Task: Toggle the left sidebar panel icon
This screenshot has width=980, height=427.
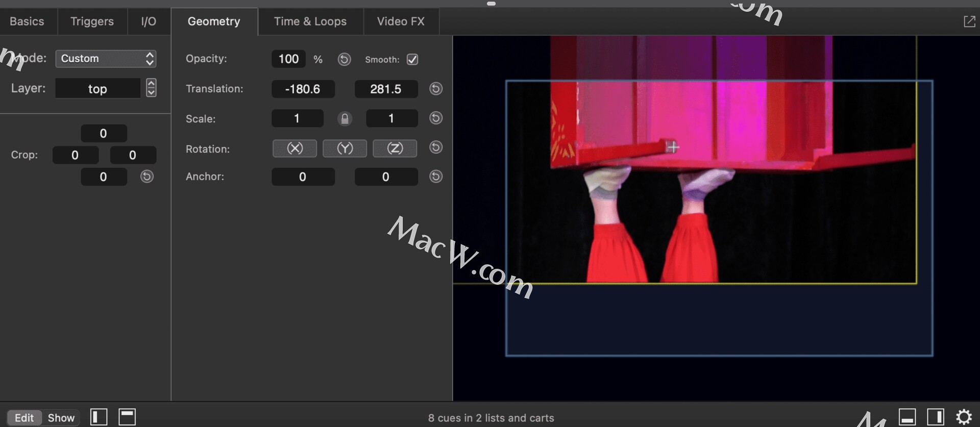Action: click(99, 417)
